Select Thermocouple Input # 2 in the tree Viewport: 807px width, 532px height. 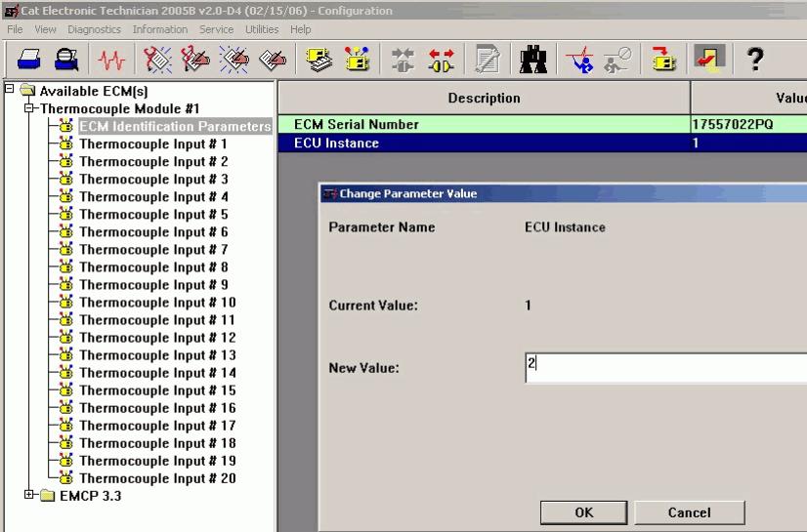click(153, 161)
